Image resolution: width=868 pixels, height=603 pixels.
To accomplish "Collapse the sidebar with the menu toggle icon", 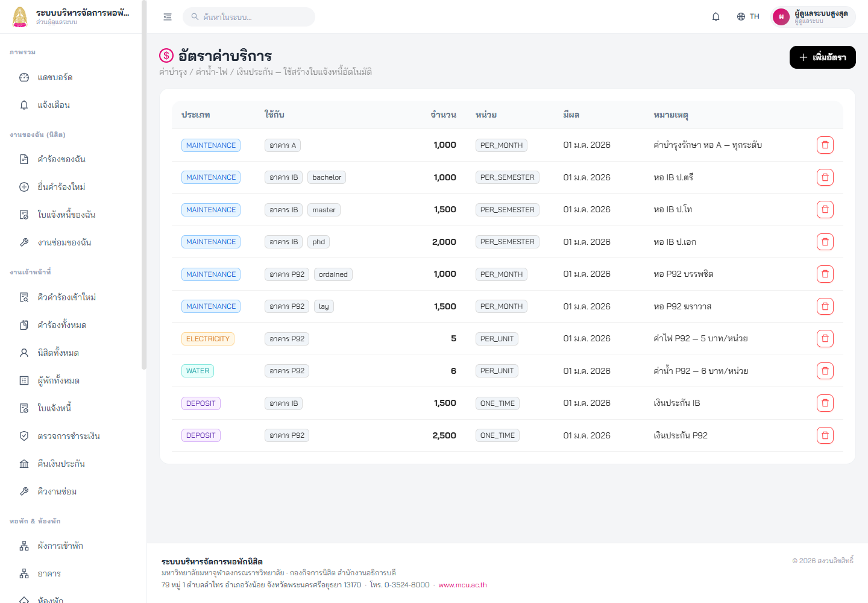I will pos(168,17).
